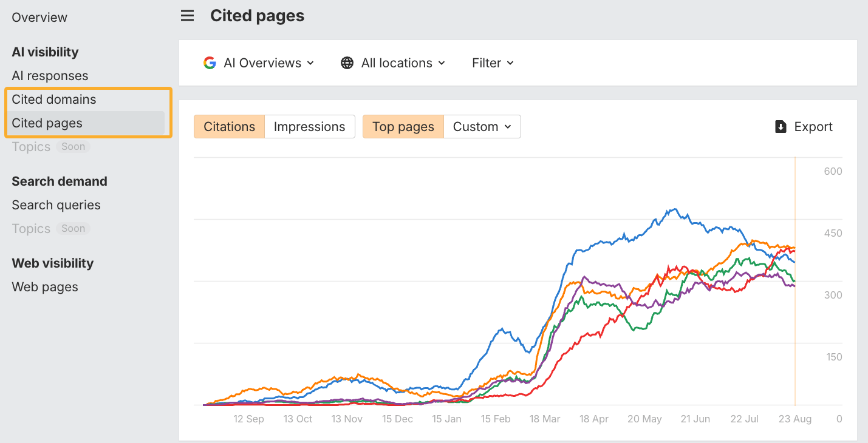
Task: Open the Search queries page
Action: click(x=56, y=205)
